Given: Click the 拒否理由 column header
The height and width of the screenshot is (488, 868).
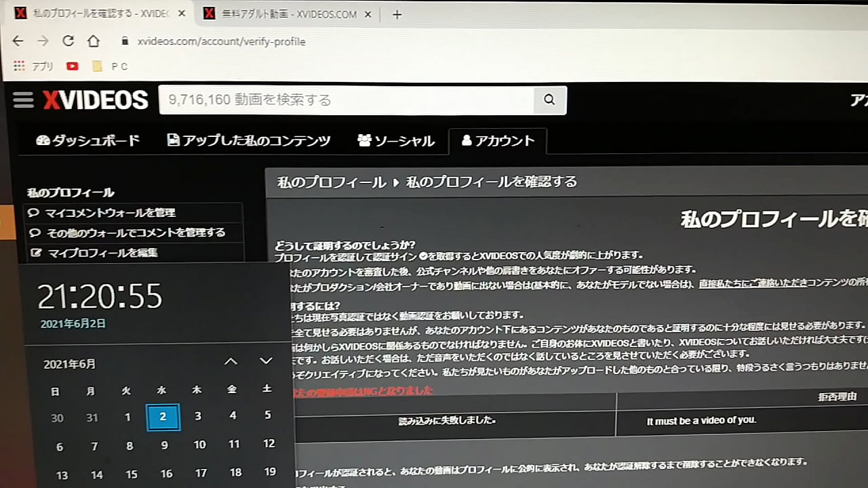Looking at the screenshot, I should click(x=837, y=397).
